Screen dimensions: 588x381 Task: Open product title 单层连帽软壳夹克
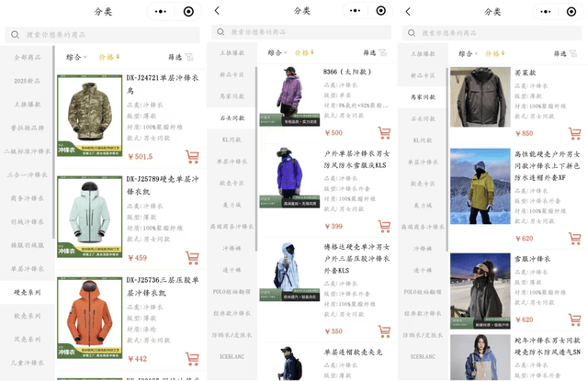click(353, 353)
